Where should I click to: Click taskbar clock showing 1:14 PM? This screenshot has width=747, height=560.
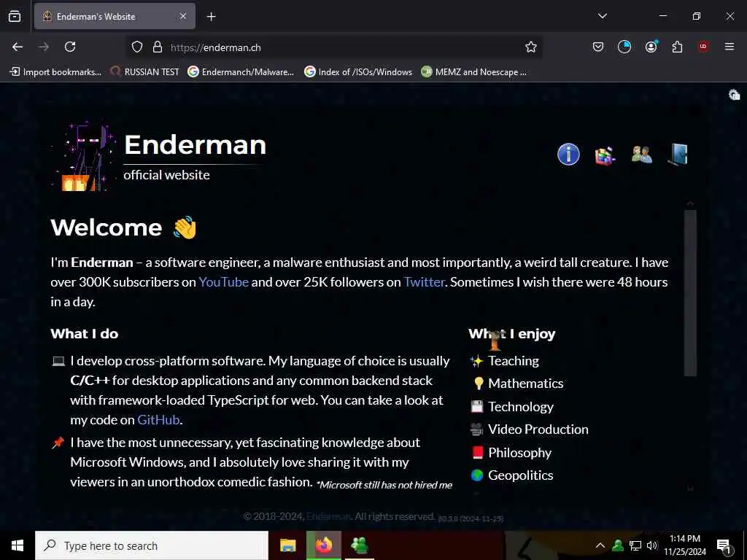(684, 545)
